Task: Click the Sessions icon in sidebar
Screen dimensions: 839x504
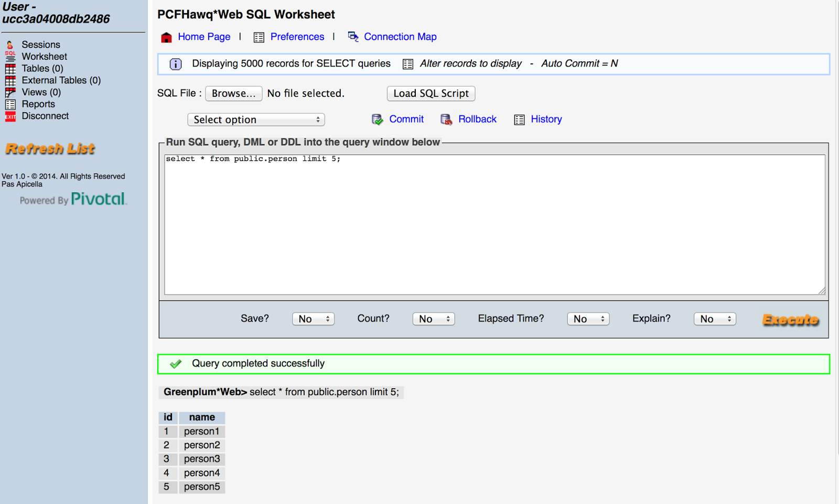Action: point(10,45)
